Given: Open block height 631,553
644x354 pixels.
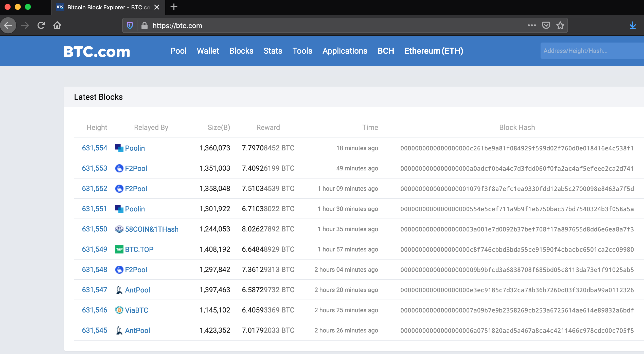Looking at the screenshot, I should click(x=95, y=168).
